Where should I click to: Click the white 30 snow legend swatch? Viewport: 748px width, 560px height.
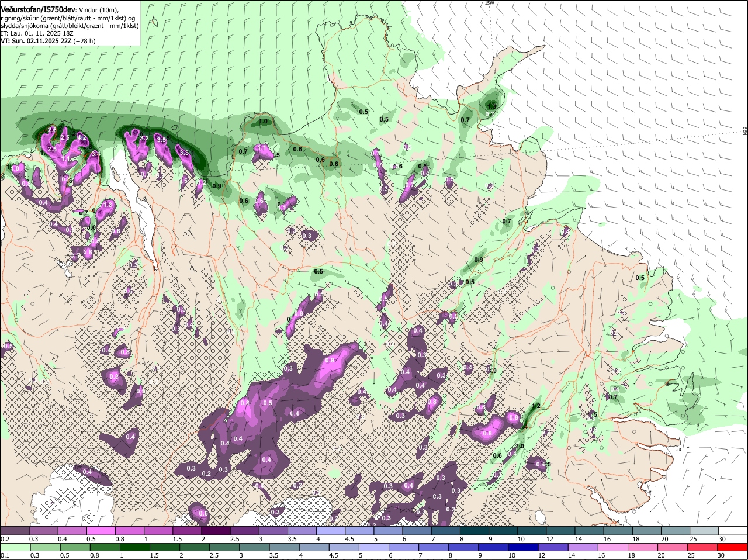tap(733, 530)
